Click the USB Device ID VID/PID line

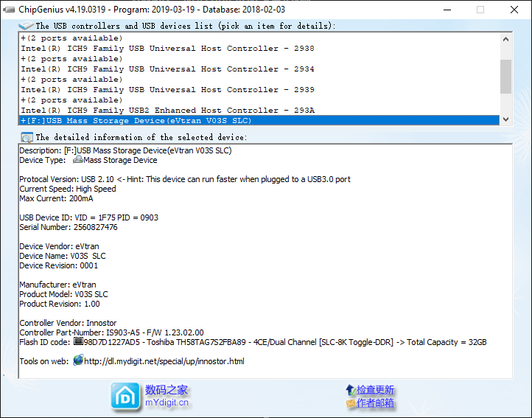click(88, 217)
